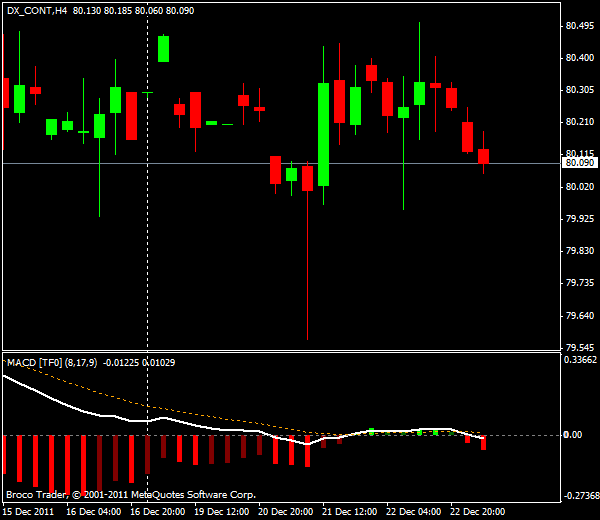Image resolution: width=600 pixels, height=520 pixels.
Task: Select the OHLC values 80.130 80.185 80.060 80.090
Action: tap(134, 11)
